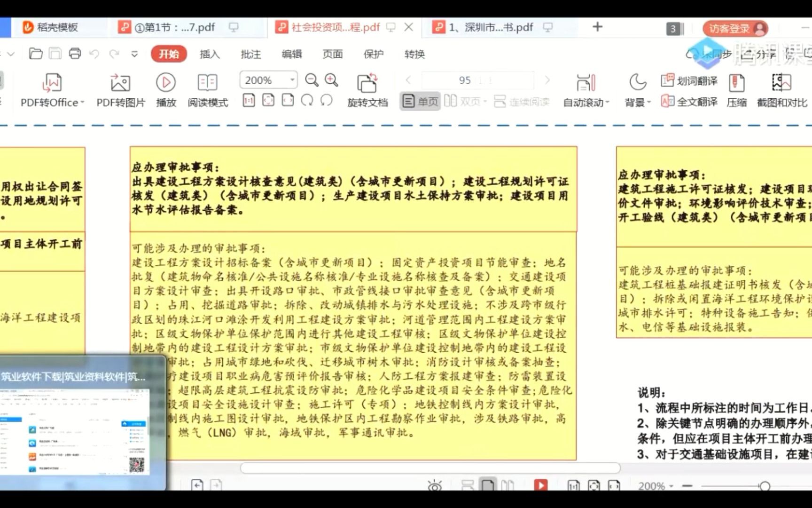Click the save icon in quick toolbar
The image size is (812, 508).
coord(55,54)
